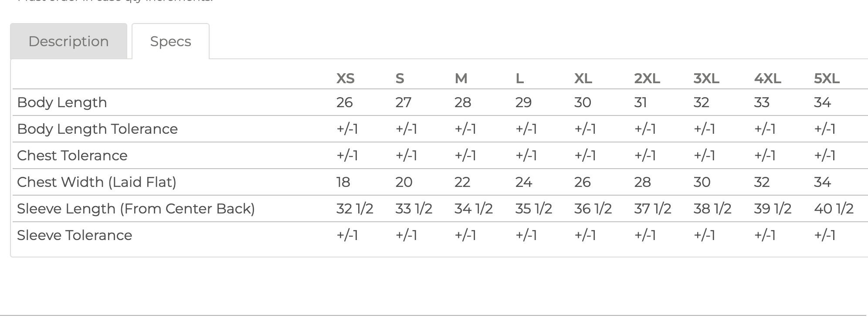The width and height of the screenshot is (868, 325).
Task: Click the XS body length value 26
Action: click(x=344, y=102)
